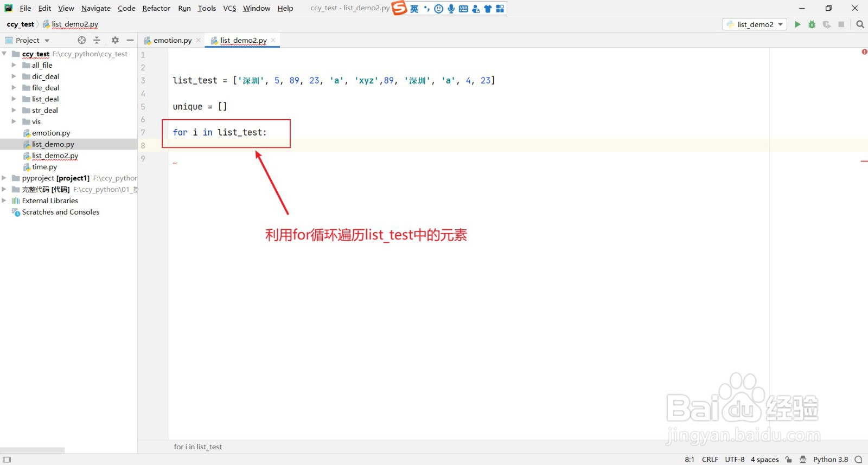Open Python 3.8 interpreter selector
The image size is (868, 465).
click(830, 460)
